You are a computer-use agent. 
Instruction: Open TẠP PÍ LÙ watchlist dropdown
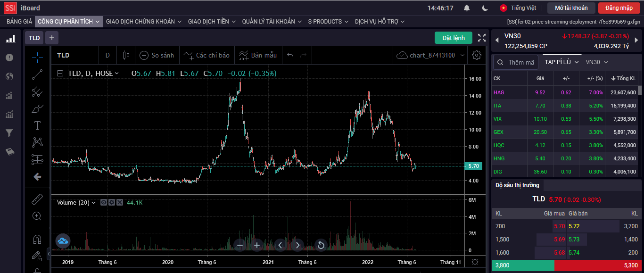(x=561, y=62)
